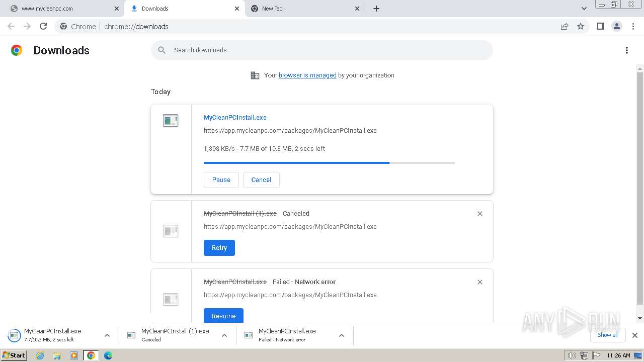Click file icon of downloading MyCleanPCInstall.exe

pos(171,120)
